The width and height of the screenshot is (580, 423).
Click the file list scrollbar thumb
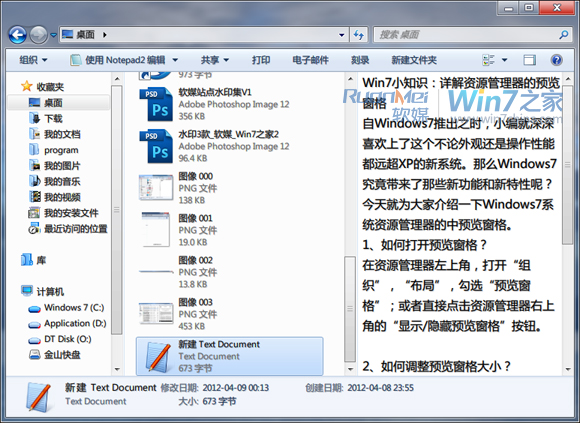coord(350,309)
